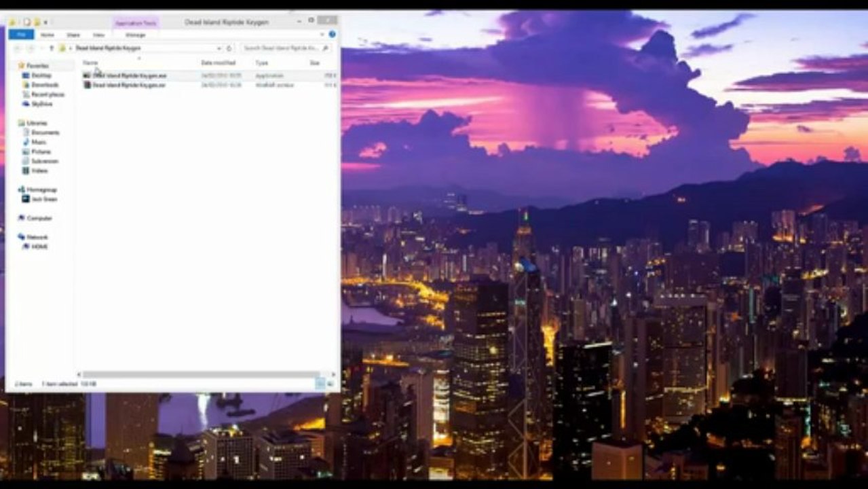Click the Libraries folder icon
Viewport: 868px width, 489px height.
22,123
